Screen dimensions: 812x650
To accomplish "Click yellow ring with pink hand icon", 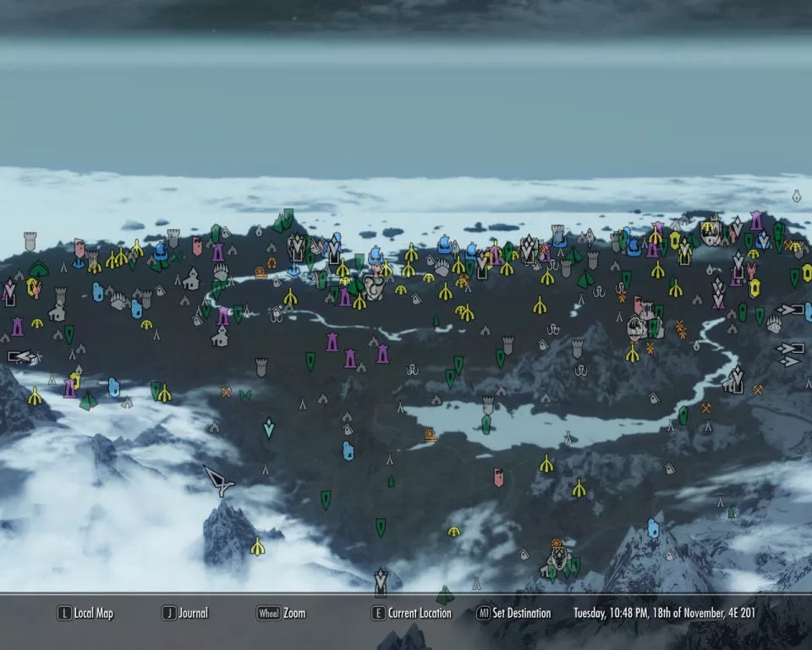I will [34, 287].
